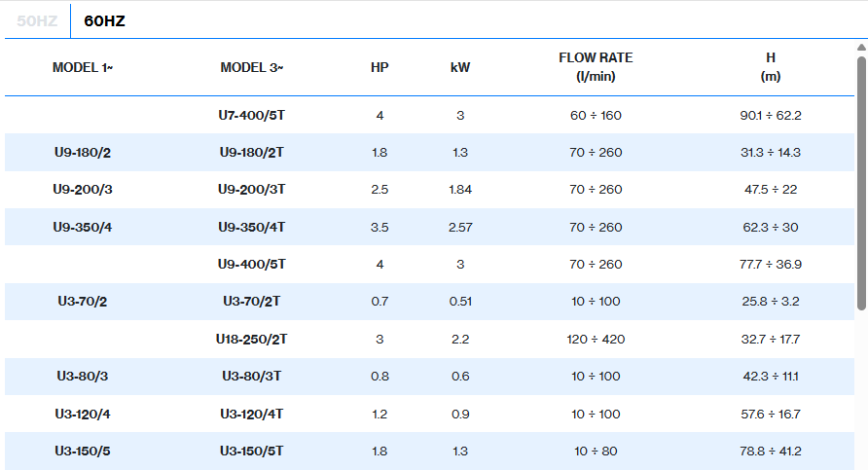Image resolution: width=868 pixels, height=470 pixels.
Task: Open the U7-400/5T model entry
Action: [x=252, y=115]
